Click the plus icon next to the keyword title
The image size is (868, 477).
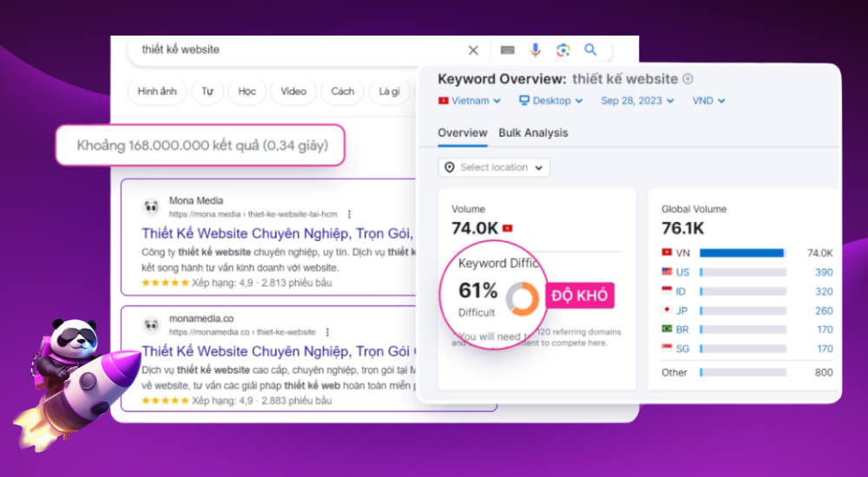pyautogui.click(x=687, y=79)
